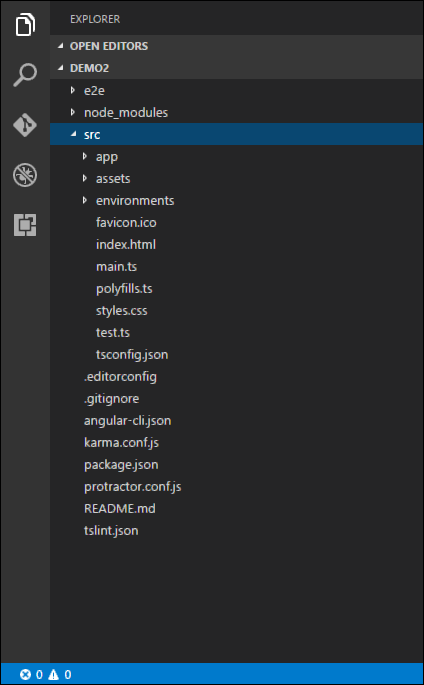The width and height of the screenshot is (424, 685).
Task: Select README.md file
Action: point(120,509)
